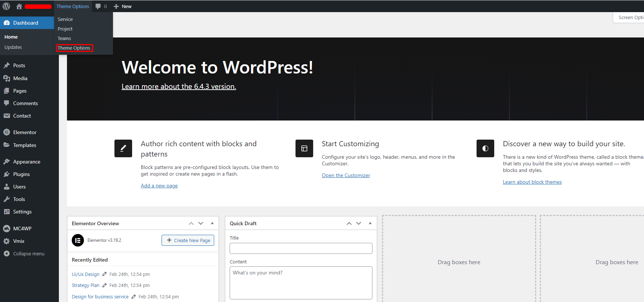This screenshot has width=644, height=302.
Task: Click the pencil icon beside Strategy Plan
Action: pos(105,285)
